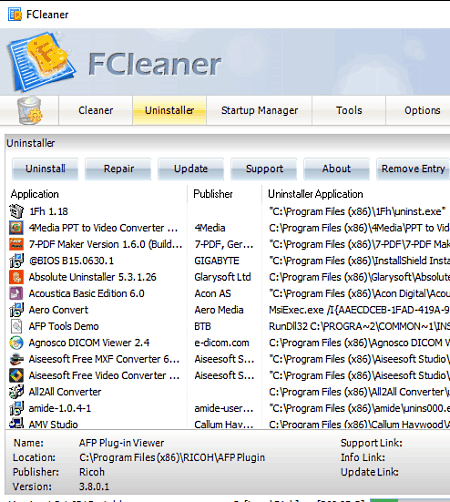Click the Update Link label
The width and height of the screenshot is (450, 502).
tap(369, 472)
